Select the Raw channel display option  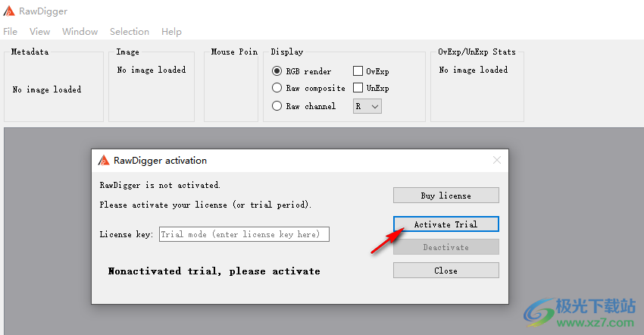pos(277,106)
